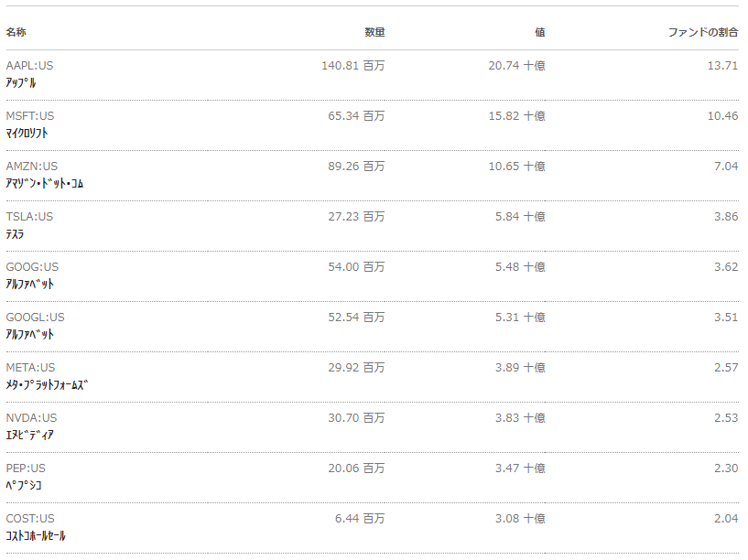The width and height of the screenshot is (748, 560).
Task: Click the Amazon quantity 89.26 百万
Action: tap(356, 167)
